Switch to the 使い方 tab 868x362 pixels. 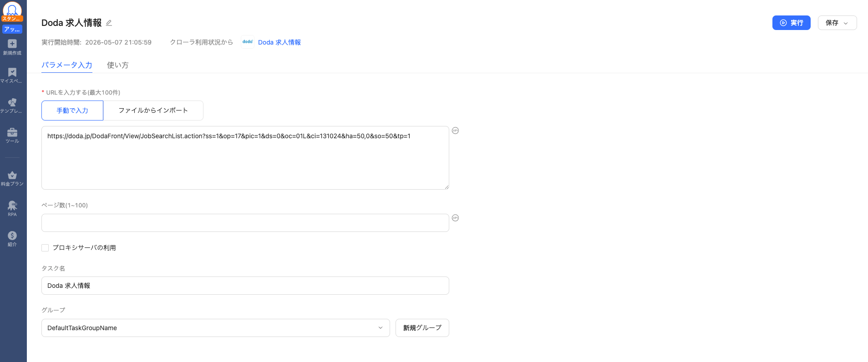point(117,65)
